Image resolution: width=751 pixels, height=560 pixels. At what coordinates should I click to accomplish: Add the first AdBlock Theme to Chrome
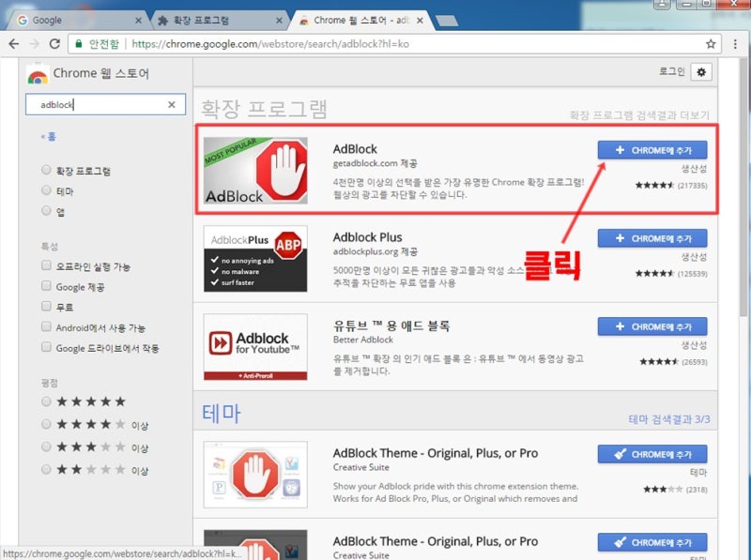(x=652, y=454)
